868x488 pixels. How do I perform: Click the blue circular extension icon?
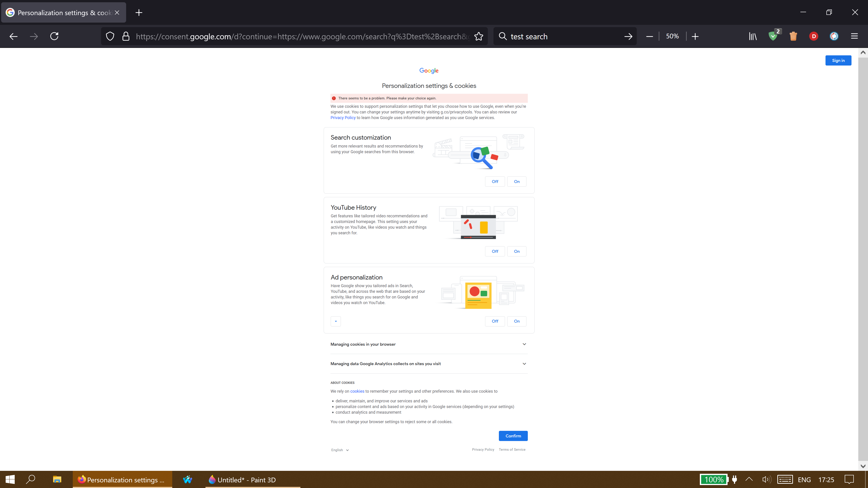coord(834,36)
